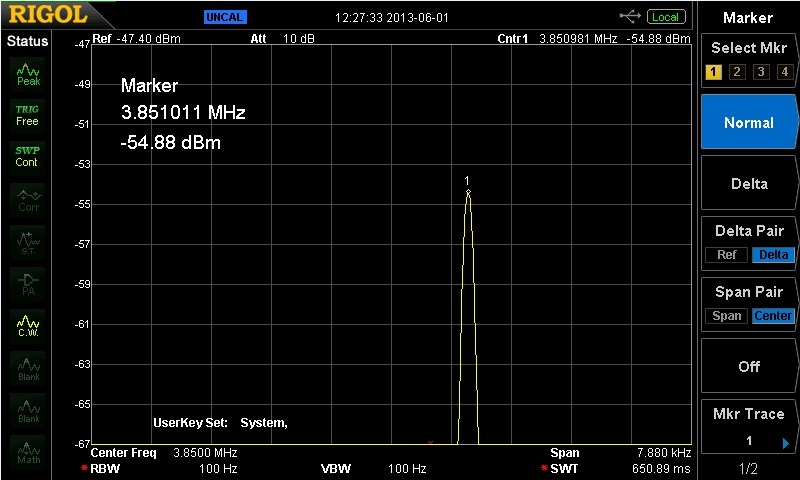Image resolution: width=800 pixels, height=480 pixels.
Task: Choose Ref in Delta Pair
Action: (x=727, y=255)
